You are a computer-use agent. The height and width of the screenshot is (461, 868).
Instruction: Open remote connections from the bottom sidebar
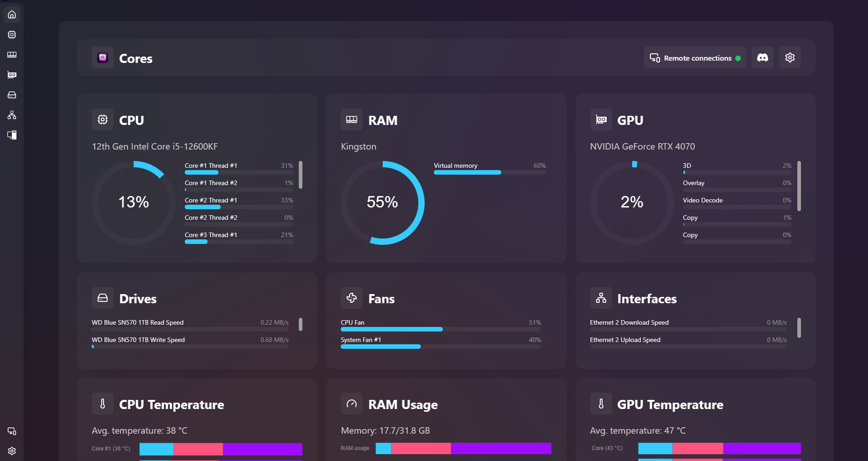click(11, 431)
